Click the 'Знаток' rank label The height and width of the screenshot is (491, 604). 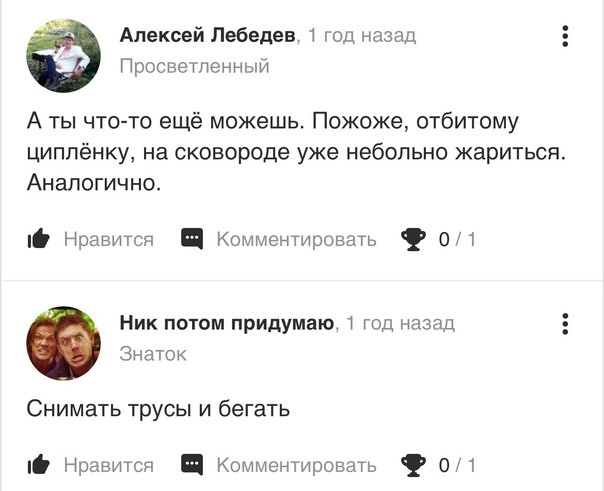153,354
